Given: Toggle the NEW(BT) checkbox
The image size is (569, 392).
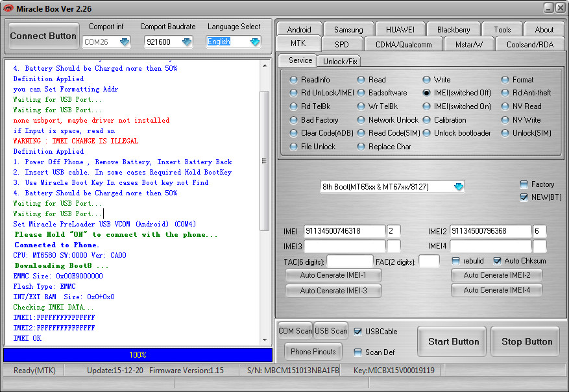Looking at the screenshot, I should click(524, 197).
